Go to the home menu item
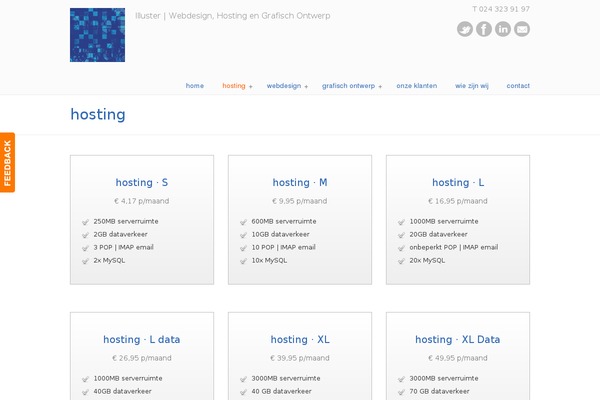The width and height of the screenshot is (600, 400). [195, 86]
